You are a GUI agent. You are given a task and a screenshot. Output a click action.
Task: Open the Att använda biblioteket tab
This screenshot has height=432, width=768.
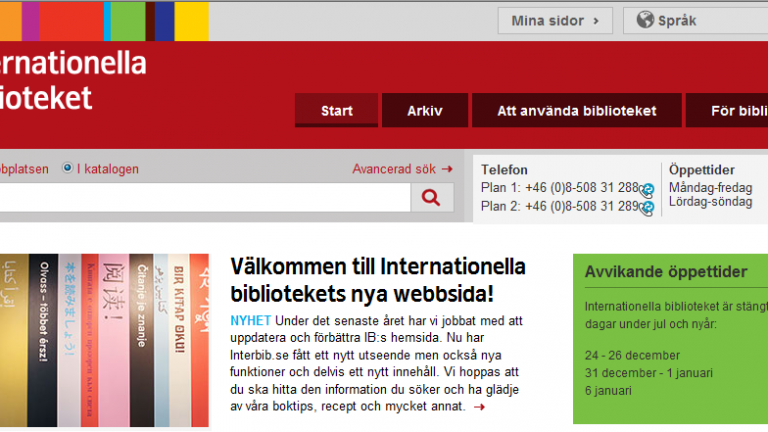(x=576, y=111)
